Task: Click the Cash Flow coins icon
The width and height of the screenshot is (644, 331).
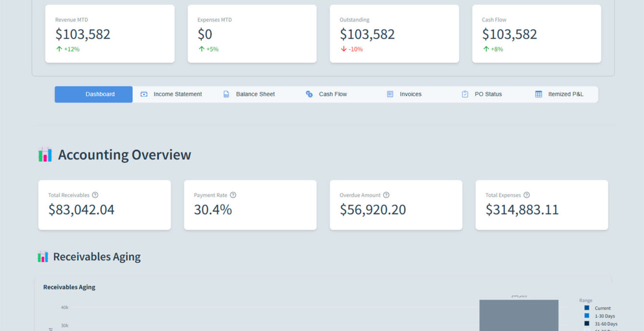Action: coord(309,94)
